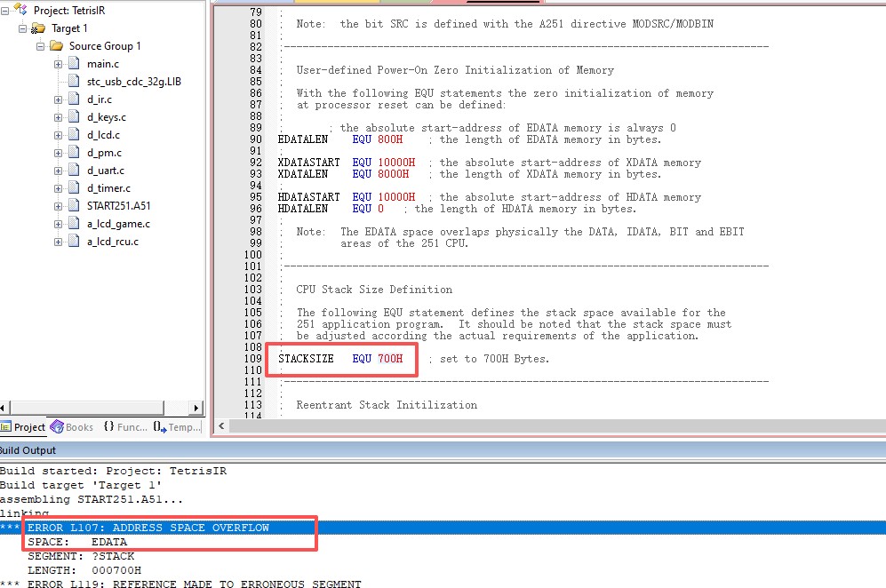Select d_timer.c in the project tree
Screen dimensions: 886x588
(x=108, y=188)
